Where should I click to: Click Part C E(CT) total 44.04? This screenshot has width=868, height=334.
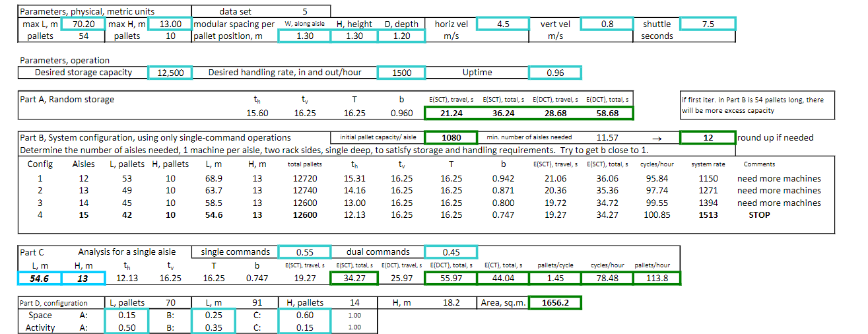[504, 278]
